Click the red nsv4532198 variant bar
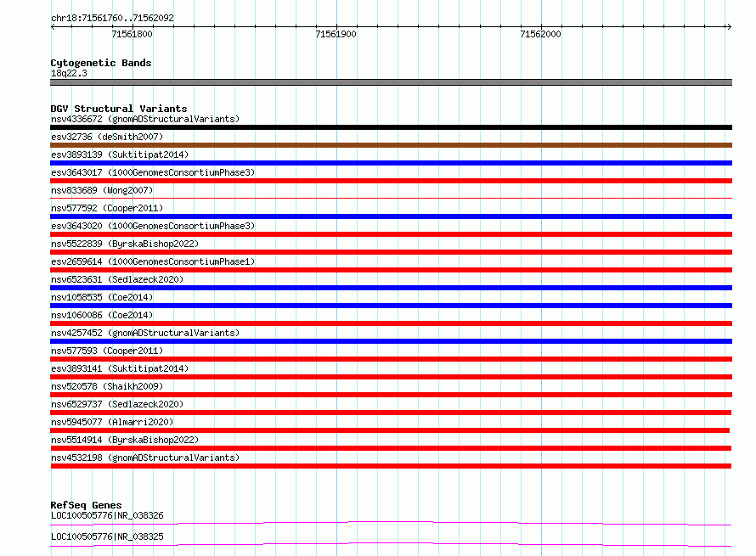Screen dimensions: 756x556 (x=391, y=466)
